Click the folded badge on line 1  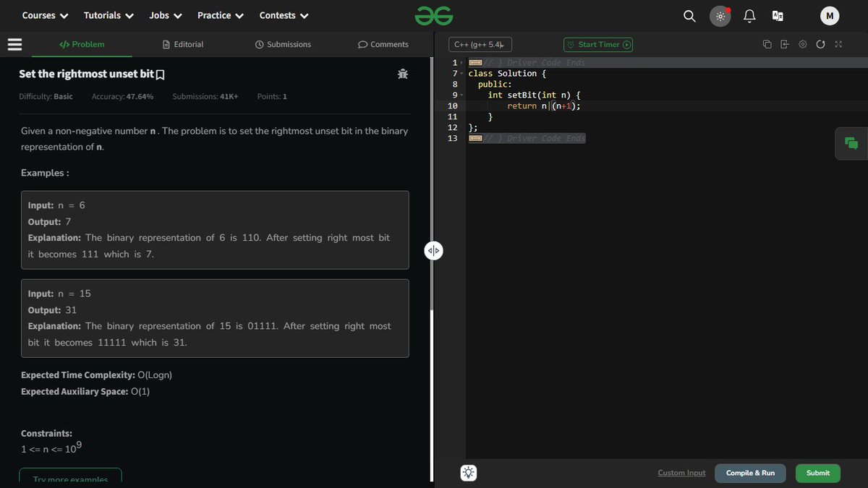475,63
